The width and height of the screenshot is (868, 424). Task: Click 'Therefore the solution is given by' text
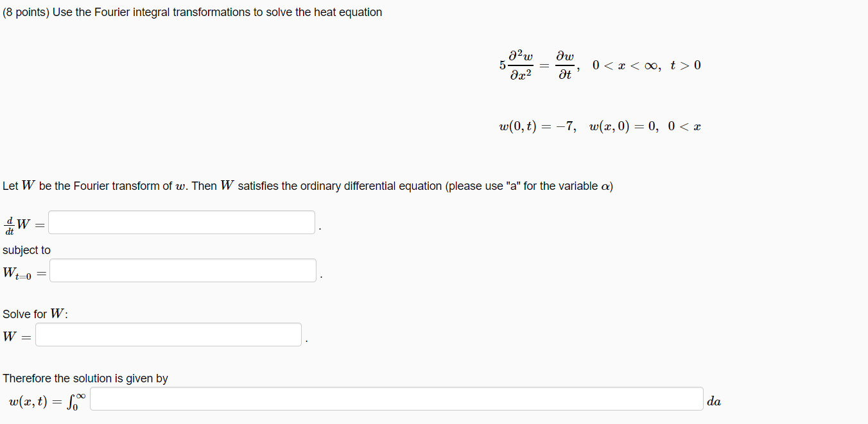87,378
